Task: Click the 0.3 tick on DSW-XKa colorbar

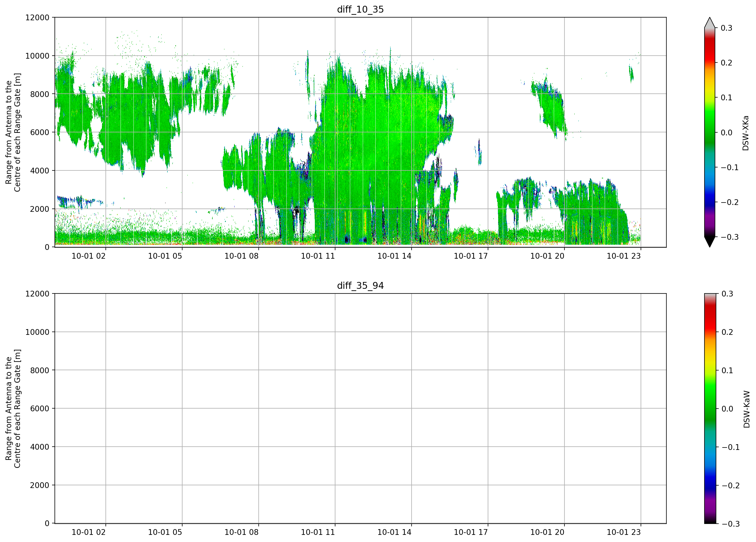Action: [x=727, y=28]
